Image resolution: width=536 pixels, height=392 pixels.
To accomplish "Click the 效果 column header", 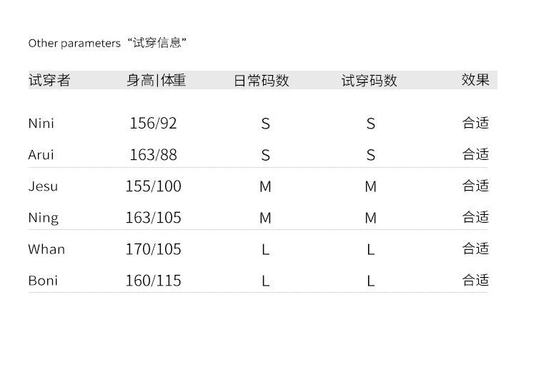I will tap(475, 80).
